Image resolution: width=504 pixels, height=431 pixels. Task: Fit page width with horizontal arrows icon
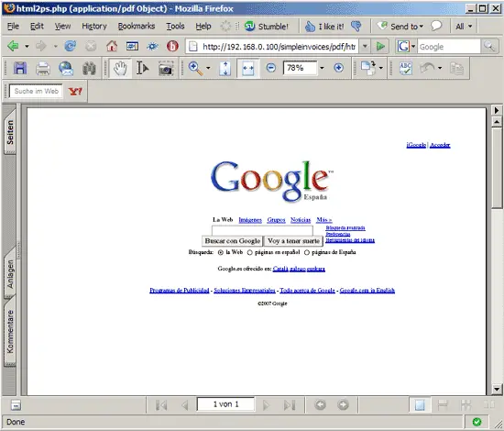(247, 68)
